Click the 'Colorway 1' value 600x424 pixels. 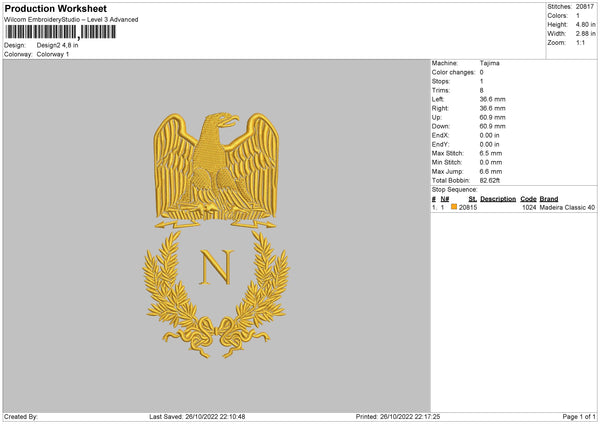click(x=53, y=54)
